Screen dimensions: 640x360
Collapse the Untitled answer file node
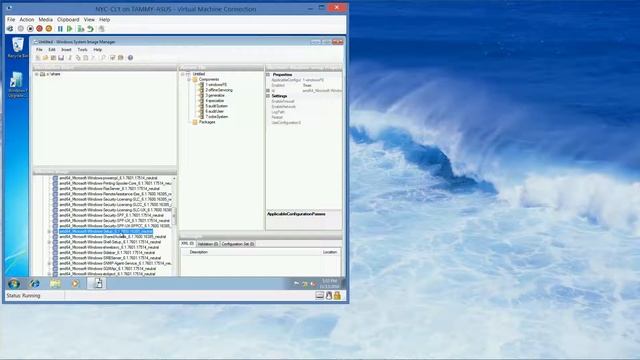182,74
